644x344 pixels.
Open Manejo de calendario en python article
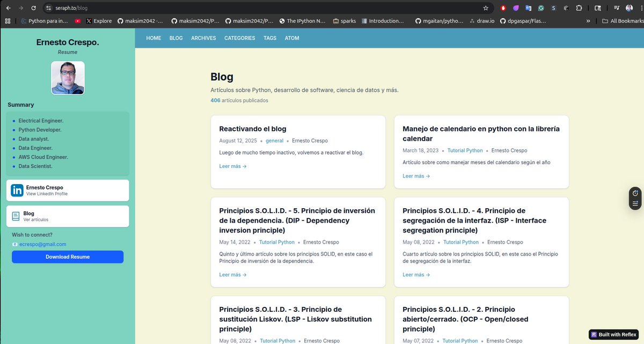481,134
